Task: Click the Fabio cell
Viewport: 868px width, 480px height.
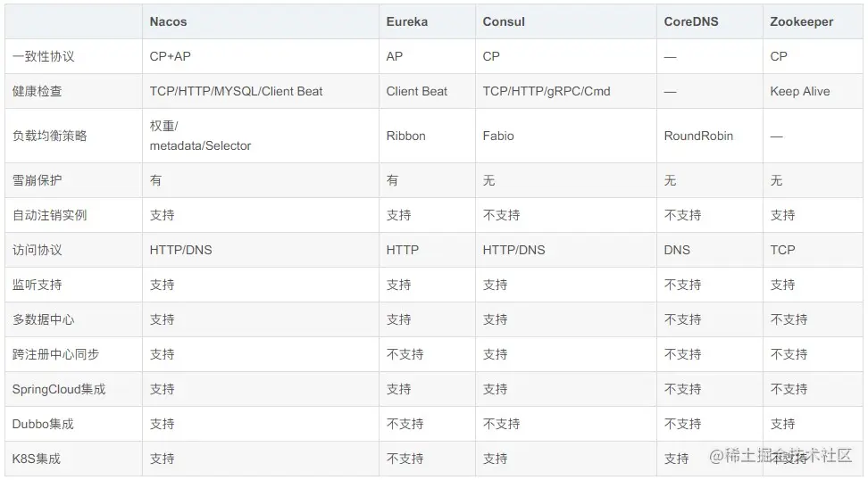Action: pyautogui.click(x=498, y=136)
